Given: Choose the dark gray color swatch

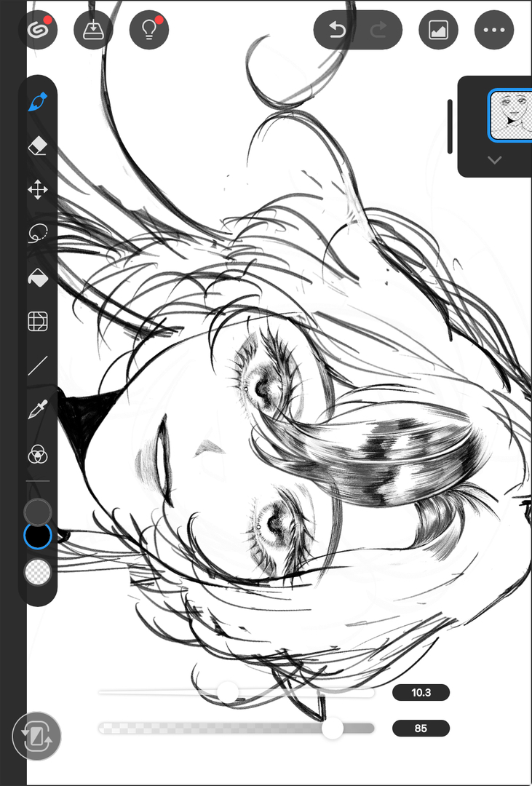Looking at the screenshot, I should click(38, 512).
